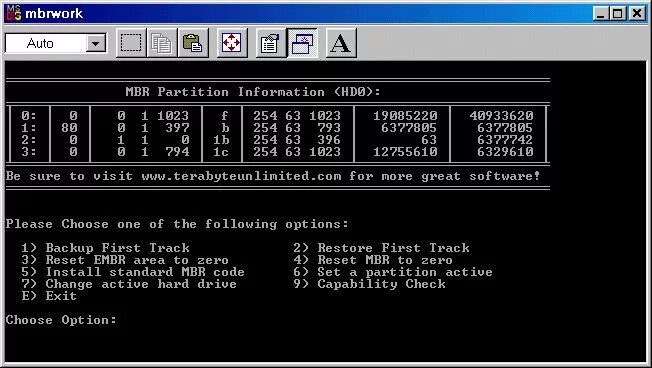Toggle full screen with the arrows icon
Viewport: 652px width, 368px height.
pyautogui.click(x=232, y=43)
